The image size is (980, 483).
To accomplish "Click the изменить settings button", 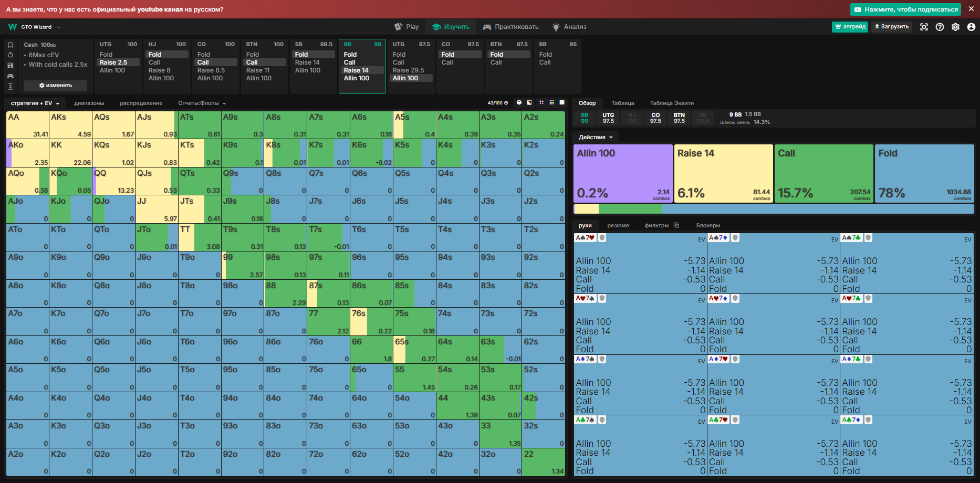I will (55, 86).
